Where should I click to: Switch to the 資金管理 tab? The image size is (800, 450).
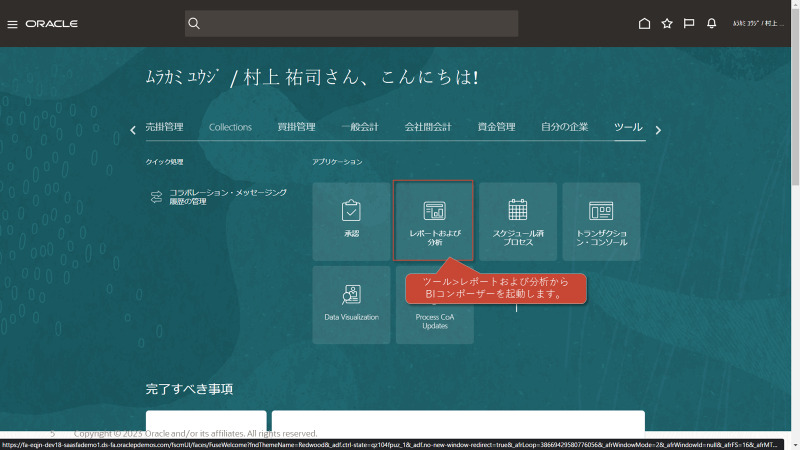496,127
